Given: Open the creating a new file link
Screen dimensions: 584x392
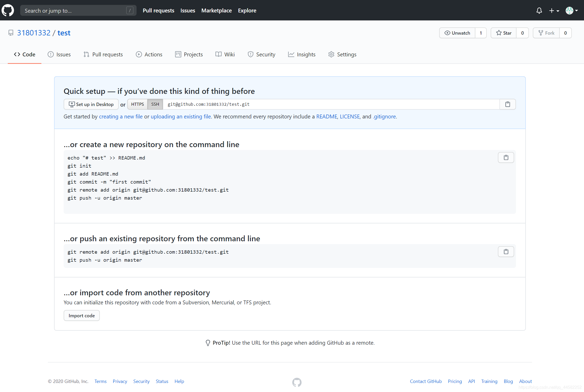Looking at the screenshot, I should [x=121, y=117].
